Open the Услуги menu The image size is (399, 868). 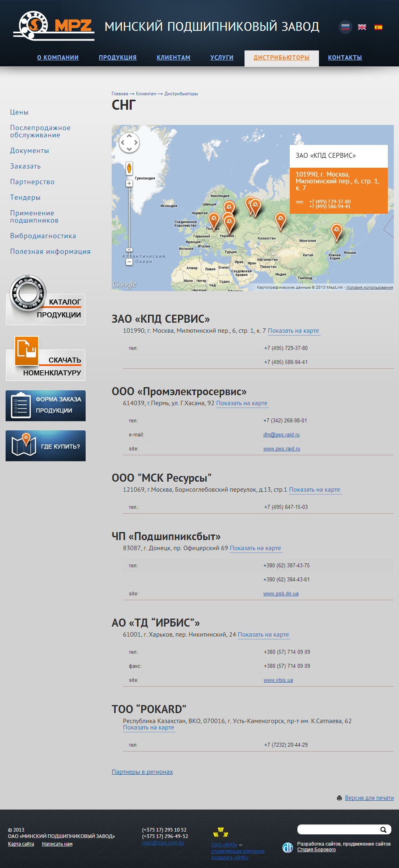[x=222, y=58]
